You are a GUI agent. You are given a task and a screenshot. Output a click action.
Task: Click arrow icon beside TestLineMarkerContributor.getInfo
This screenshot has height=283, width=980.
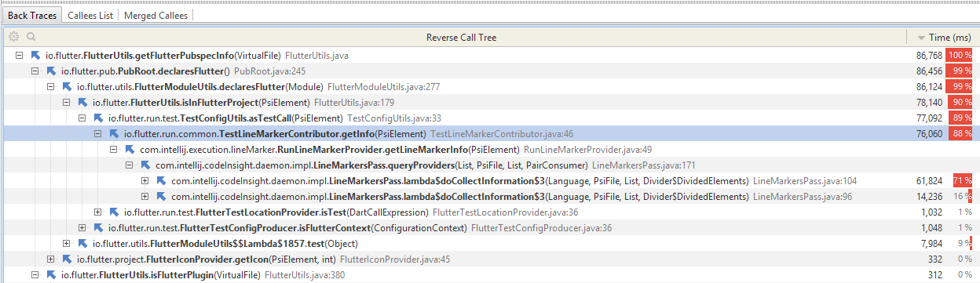(114, 134)
